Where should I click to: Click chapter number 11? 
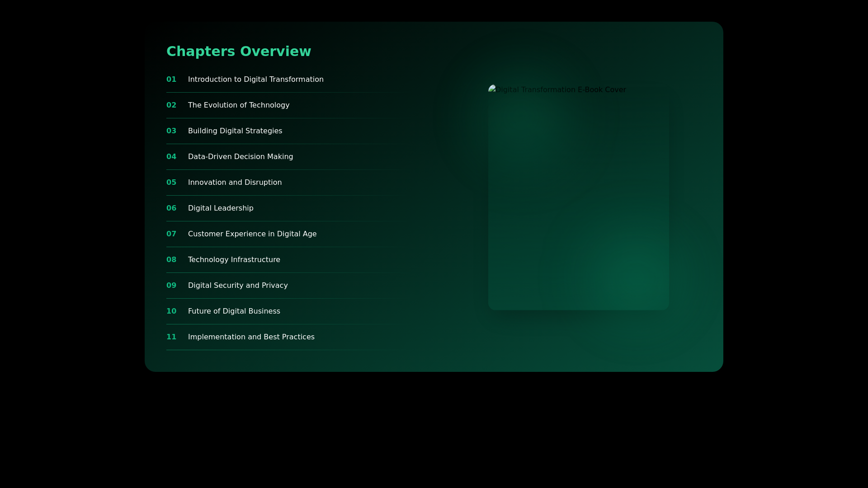(x=171, y=337)
